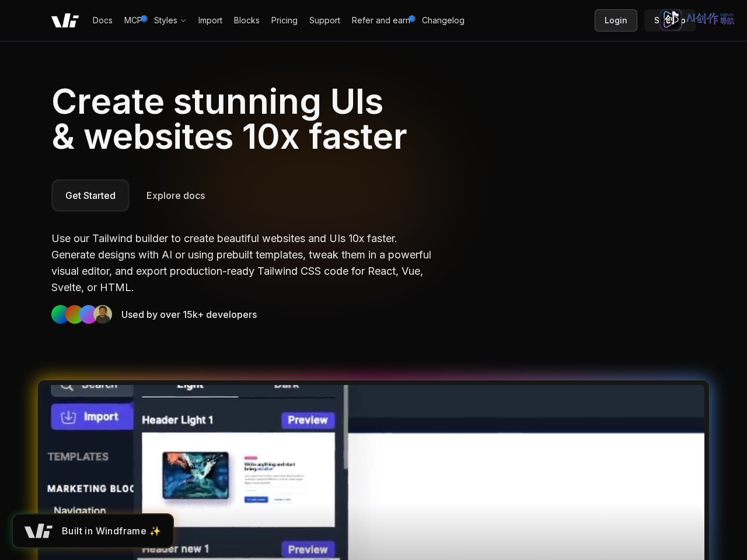Select Navigation under Marketing Blocks
Screen dimensions: 747x560
[x=80, y=510]
